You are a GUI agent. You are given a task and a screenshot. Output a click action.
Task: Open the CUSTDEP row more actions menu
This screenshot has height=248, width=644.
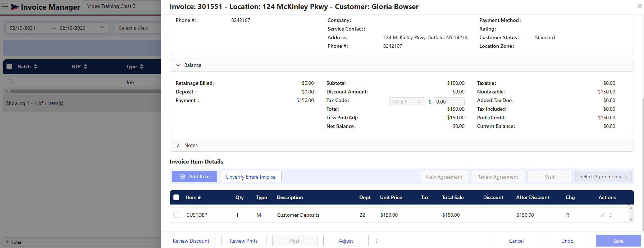point(611,215)
